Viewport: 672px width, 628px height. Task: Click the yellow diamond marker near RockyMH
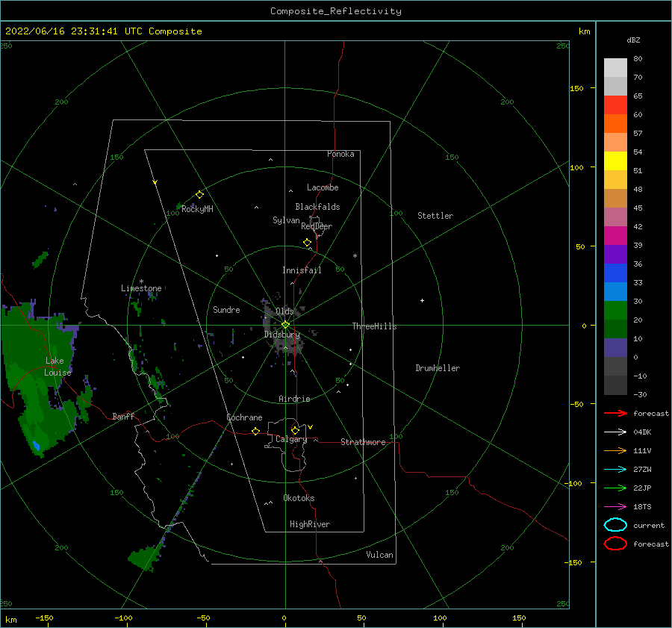pos(199,195)
